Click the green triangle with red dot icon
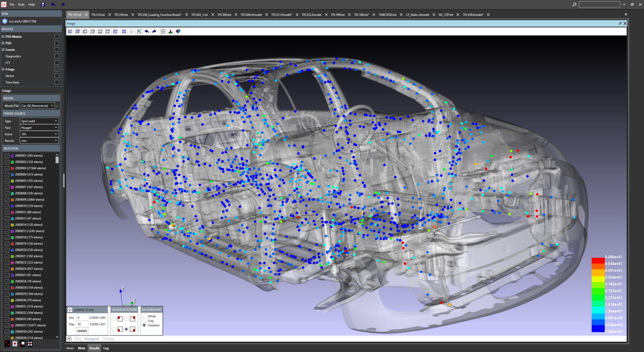This screenshot has height=352, width=644. pos(170,32)
